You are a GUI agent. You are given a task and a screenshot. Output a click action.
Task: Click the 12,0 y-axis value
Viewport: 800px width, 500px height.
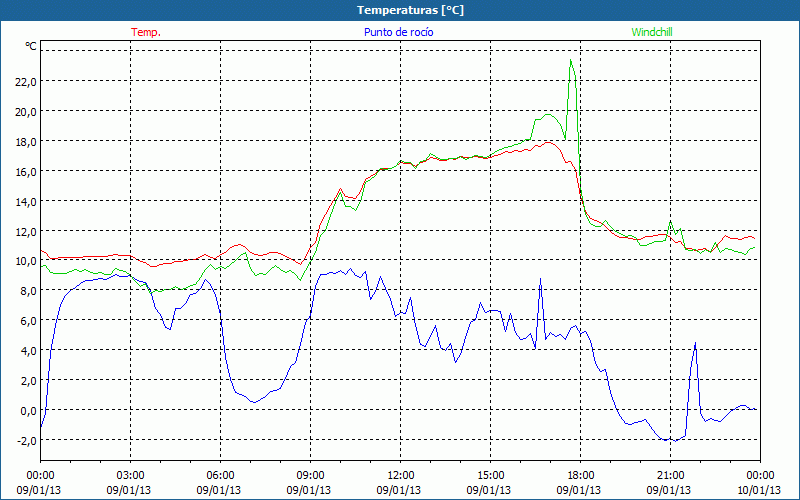[26, 231]
